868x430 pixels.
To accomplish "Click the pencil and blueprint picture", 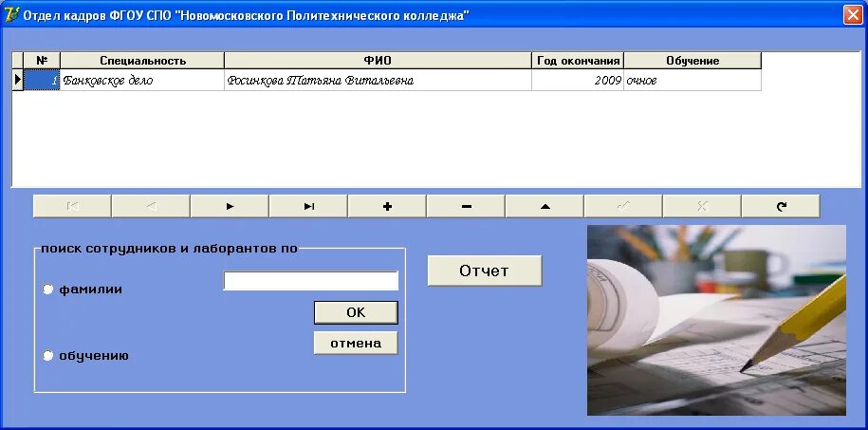I will tap(716, 320).
